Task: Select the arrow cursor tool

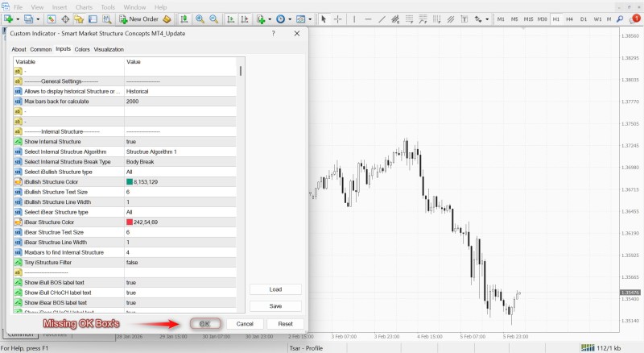Action: click(324, 19)
